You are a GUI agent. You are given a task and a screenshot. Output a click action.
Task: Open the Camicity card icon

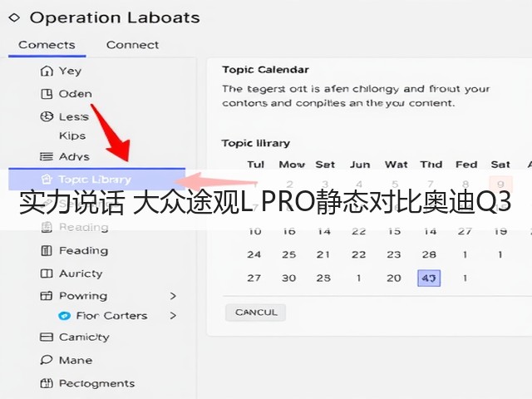[47, 337]
